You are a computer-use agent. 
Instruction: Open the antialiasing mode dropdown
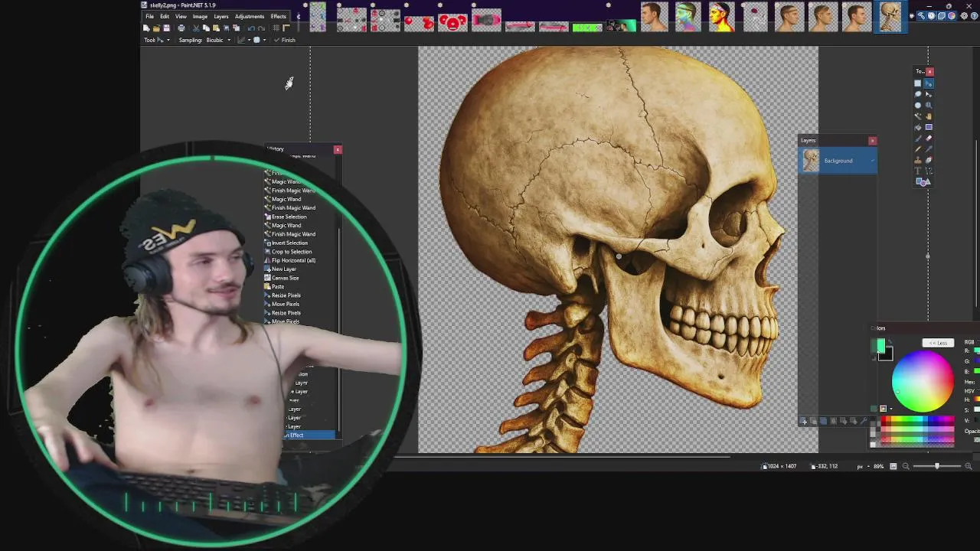point(243,40)
